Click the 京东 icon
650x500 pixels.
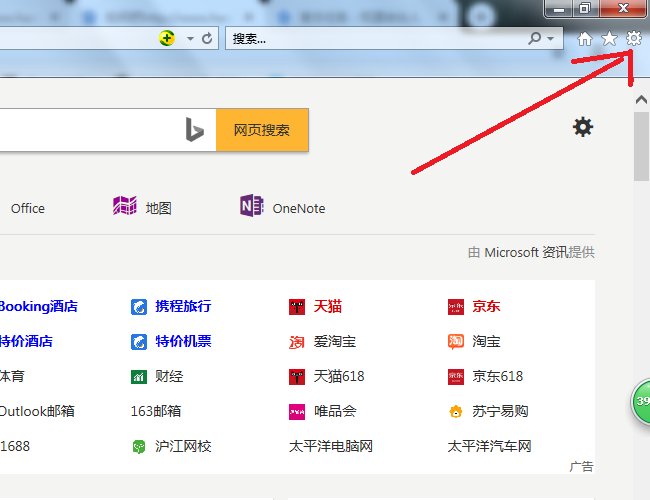(456, 307)
